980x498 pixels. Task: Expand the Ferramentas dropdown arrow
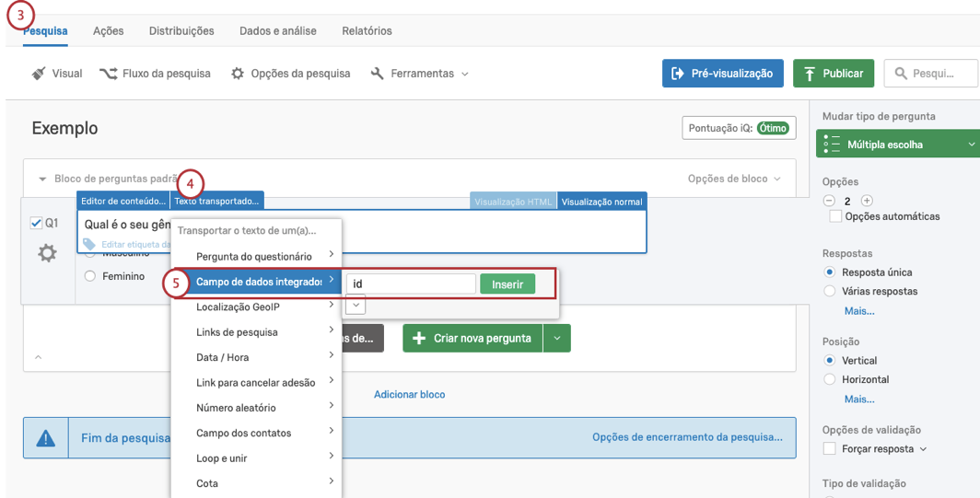[464, 74]
